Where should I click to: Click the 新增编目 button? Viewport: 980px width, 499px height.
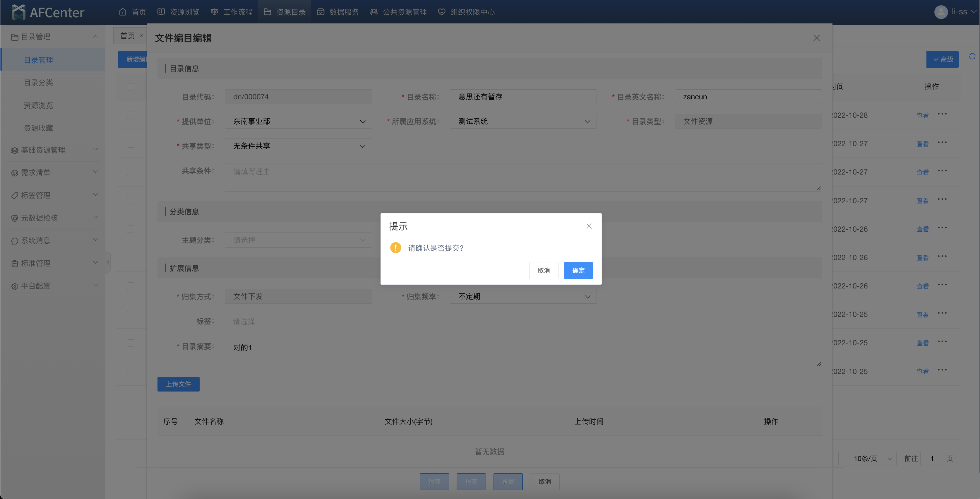click(132, 59)
